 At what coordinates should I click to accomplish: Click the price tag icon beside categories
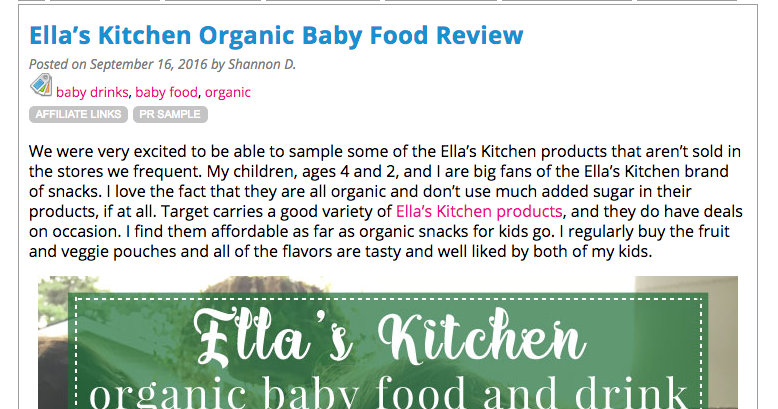click(41, 85)
